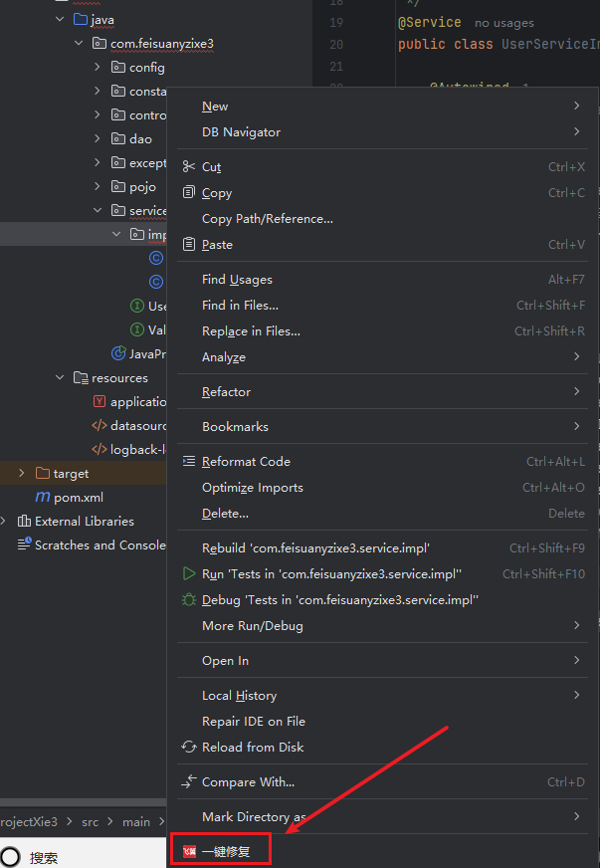
Task: Select the UserServiceImpl class icon
Action: [155, 257]
